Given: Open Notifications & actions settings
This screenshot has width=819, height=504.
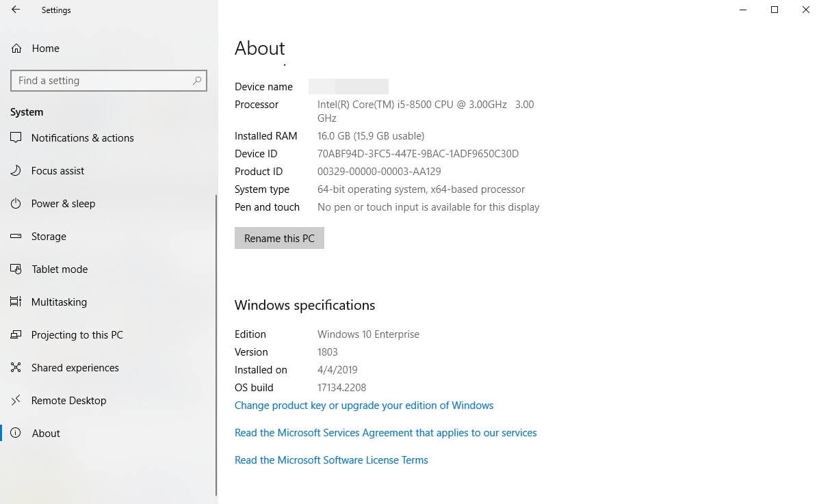Looking at the screenshot, I should tap(83, 138).
